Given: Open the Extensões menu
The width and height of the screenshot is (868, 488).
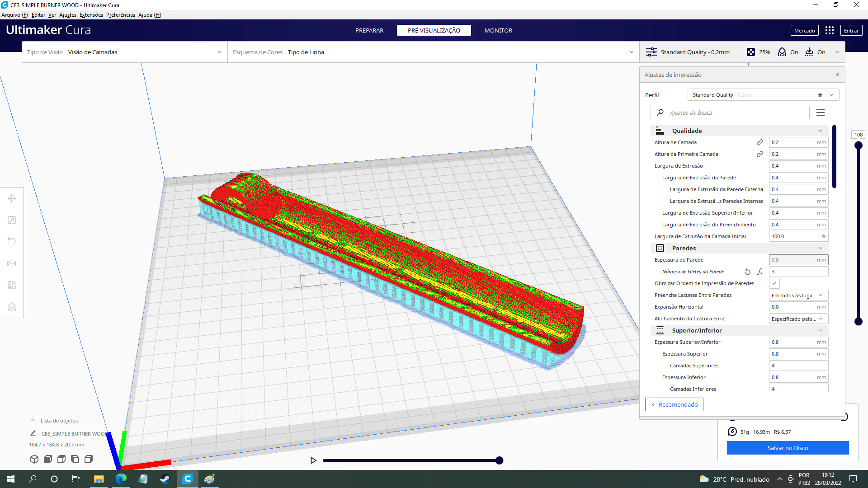Looking at the screenshot, I should click(x=91, y=15).
